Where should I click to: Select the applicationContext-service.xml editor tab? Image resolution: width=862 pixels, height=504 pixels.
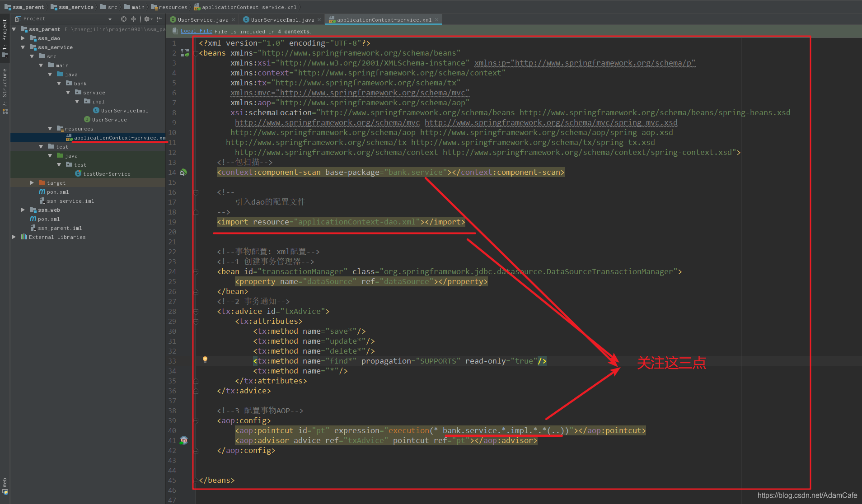[384, 20]
